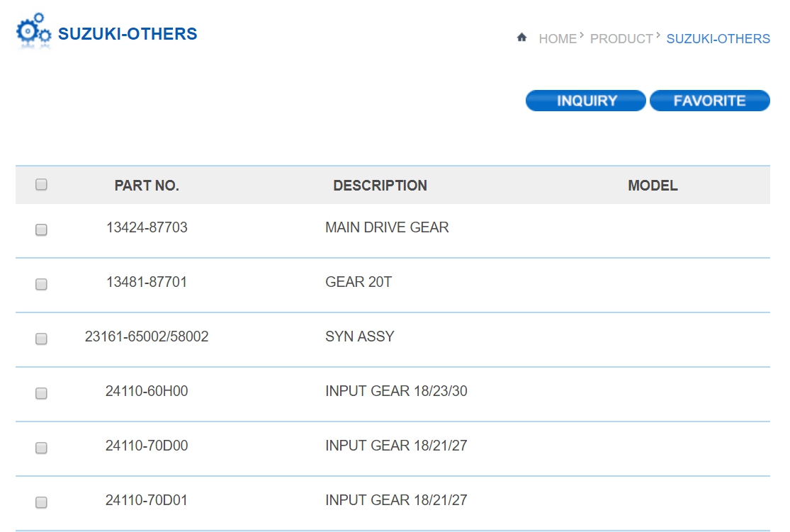This screenshot has height=532, width=790.
Task: Click the FAVORITE button
Action: 710,101
